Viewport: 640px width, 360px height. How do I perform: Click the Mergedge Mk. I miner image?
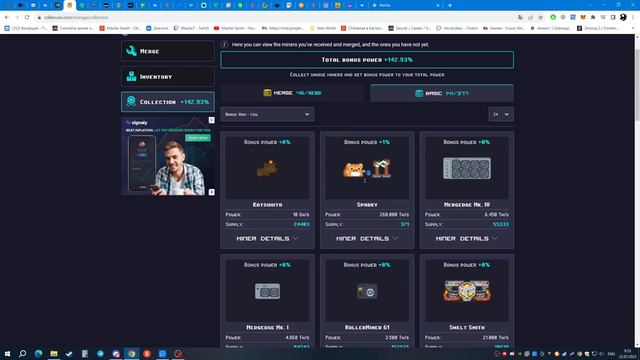[x=267, y=291]
